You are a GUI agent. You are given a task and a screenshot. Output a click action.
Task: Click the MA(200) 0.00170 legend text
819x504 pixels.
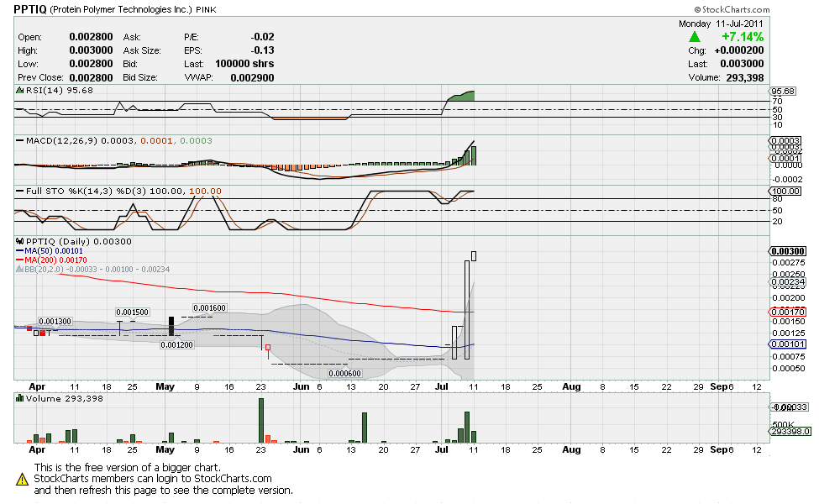coord(56,260)
